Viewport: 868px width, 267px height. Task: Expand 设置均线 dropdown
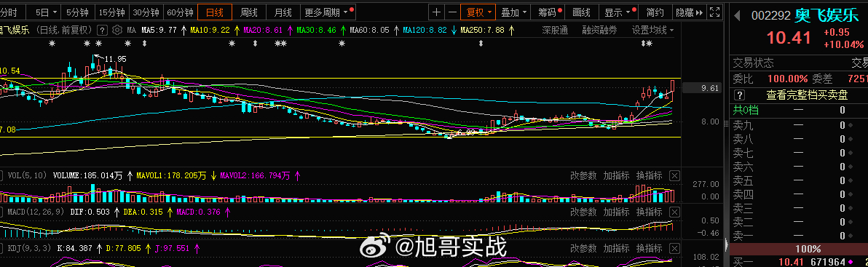[x=653, y=30]
